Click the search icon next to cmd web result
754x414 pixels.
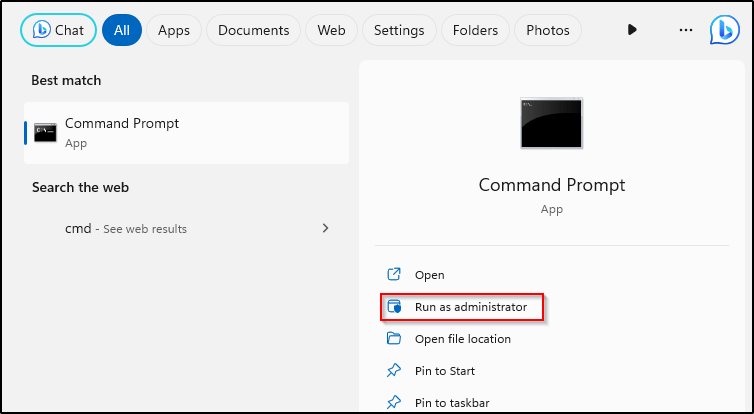tap(45, 229)
